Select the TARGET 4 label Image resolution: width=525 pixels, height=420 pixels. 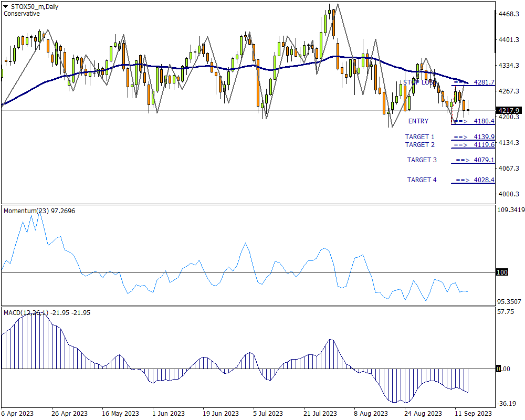coord(422,180)
